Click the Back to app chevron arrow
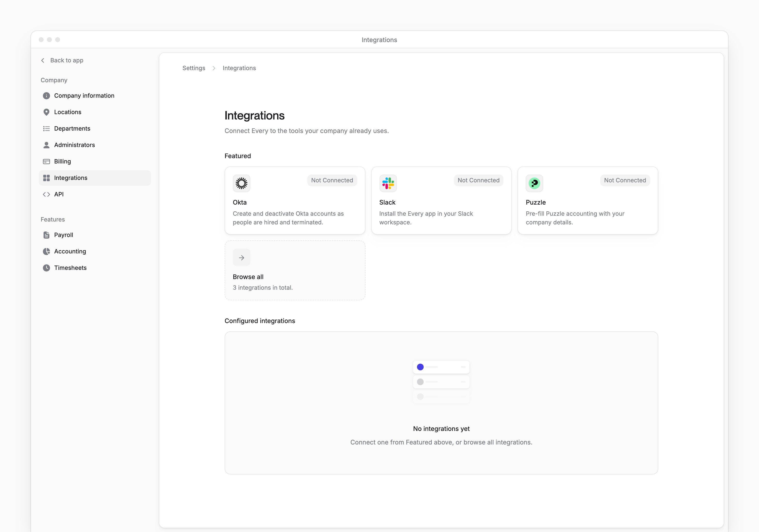The width and height of the screenshot is (759, 532). (43, 60)
